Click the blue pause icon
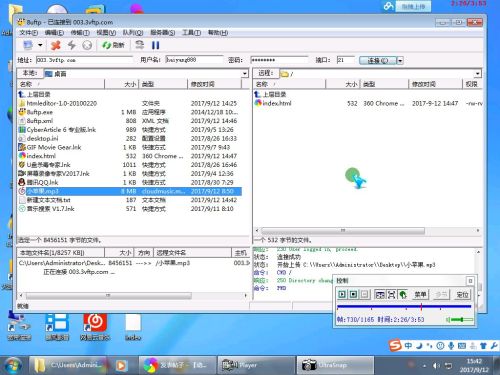The image size is (500, 375). pos(155,45)
